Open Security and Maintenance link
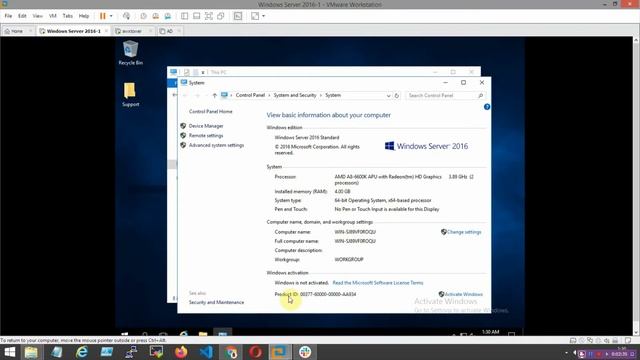 click(x=216, y=302)
